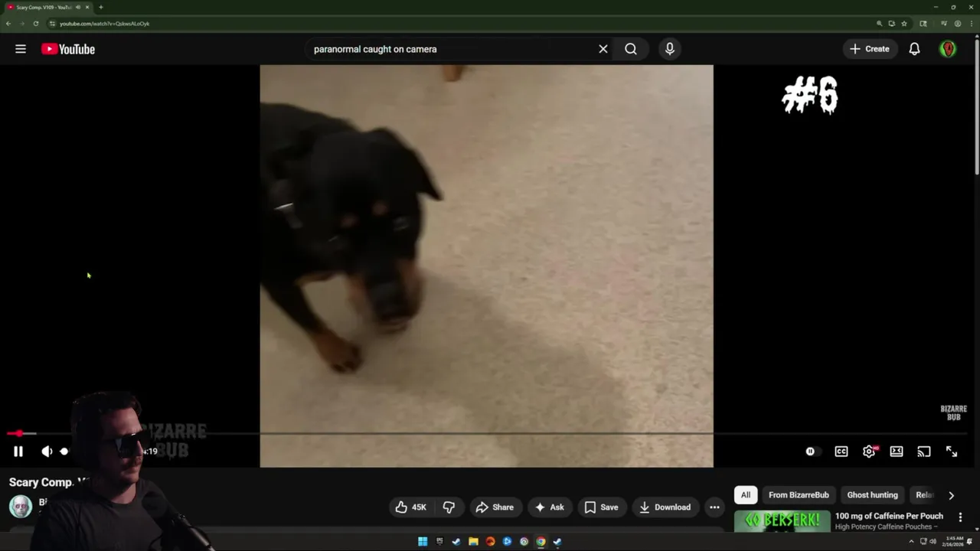980x551 pixels.
Task: Click the browser address bar URL
Action: (104, 24)
